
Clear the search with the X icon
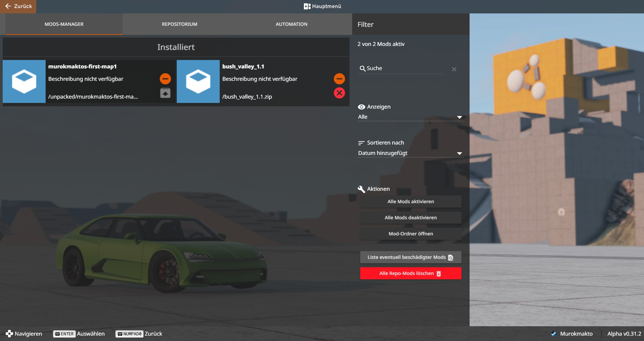point(454,69)
